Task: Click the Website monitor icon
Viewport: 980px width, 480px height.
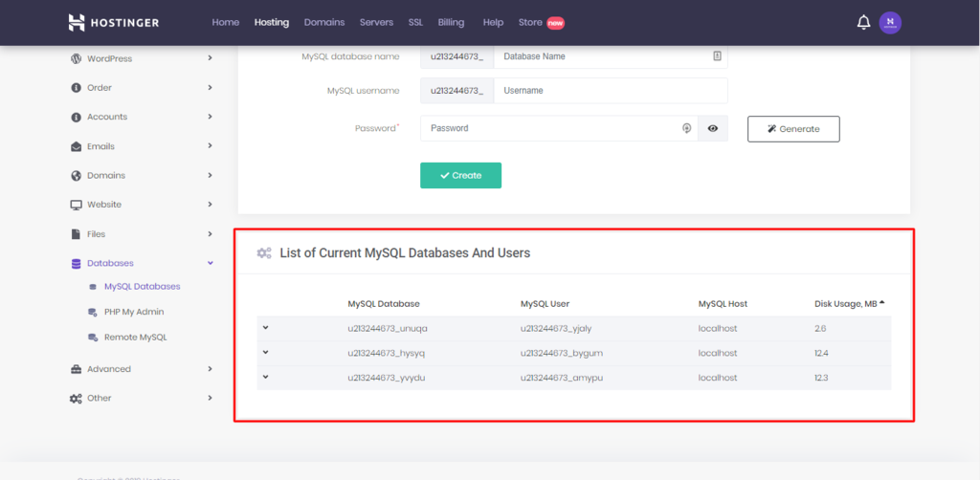Action: (76, 205)
